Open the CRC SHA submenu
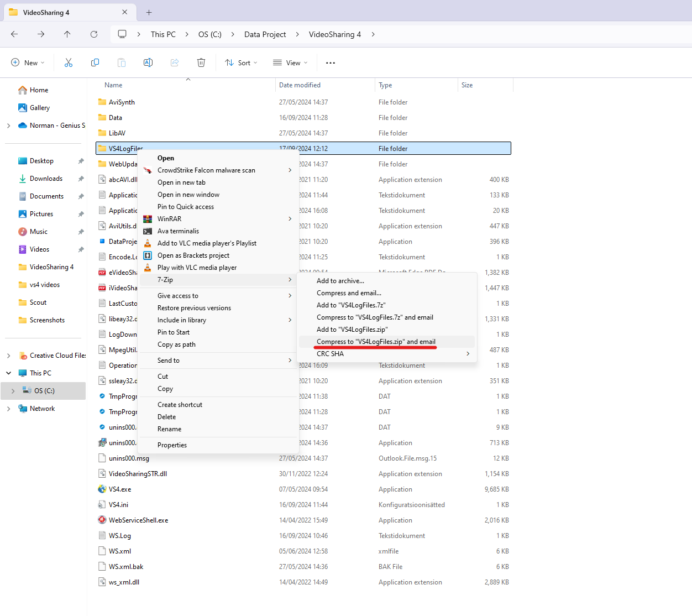This screenshot has width=692, height=616. (x=387, y=354)
